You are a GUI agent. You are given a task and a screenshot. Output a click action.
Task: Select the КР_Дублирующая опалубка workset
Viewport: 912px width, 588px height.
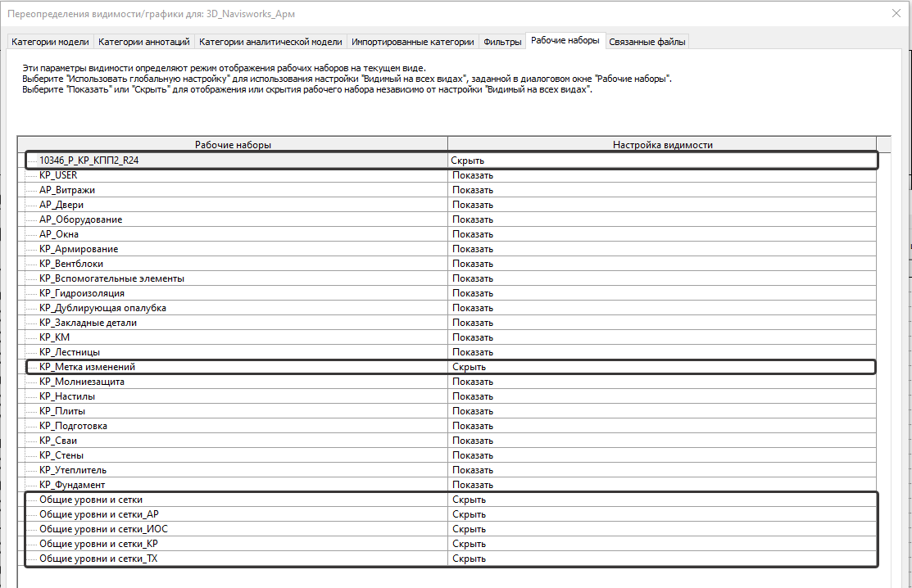(102, 308)
